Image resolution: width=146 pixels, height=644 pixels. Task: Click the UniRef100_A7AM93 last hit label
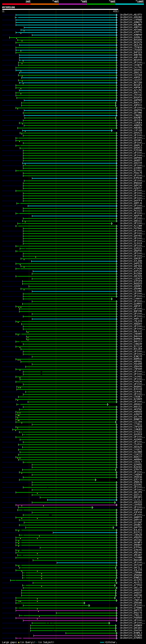[131, 638]
